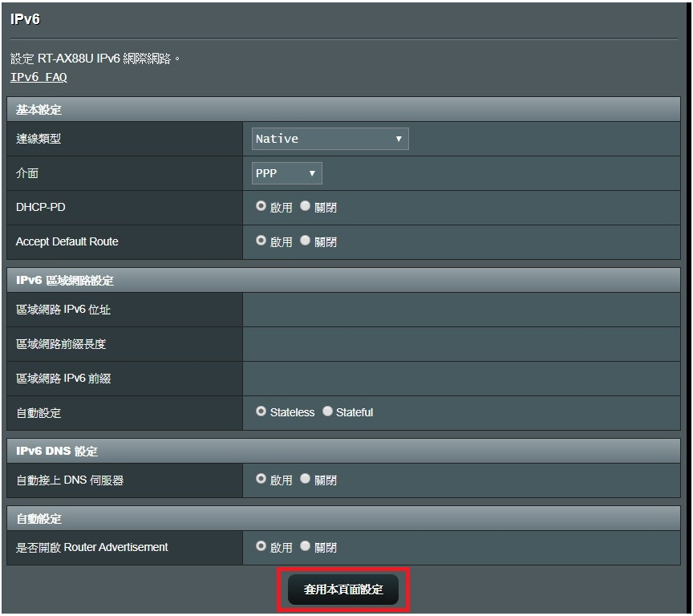Click the IPv6 DNS 設定 section header

[343, 452]
